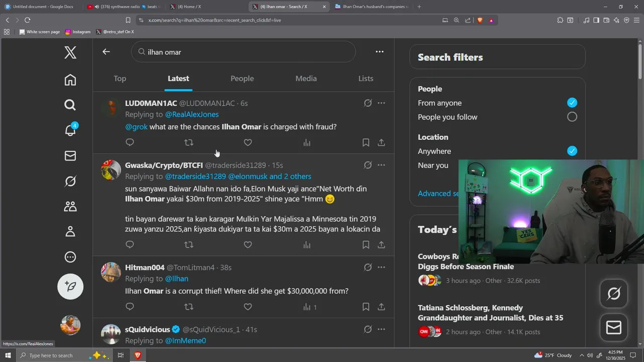Open more menu on Hitman004's post
The height and width of the screenshot is (362, 644).
pyautogui.click(x=381, y=267)
